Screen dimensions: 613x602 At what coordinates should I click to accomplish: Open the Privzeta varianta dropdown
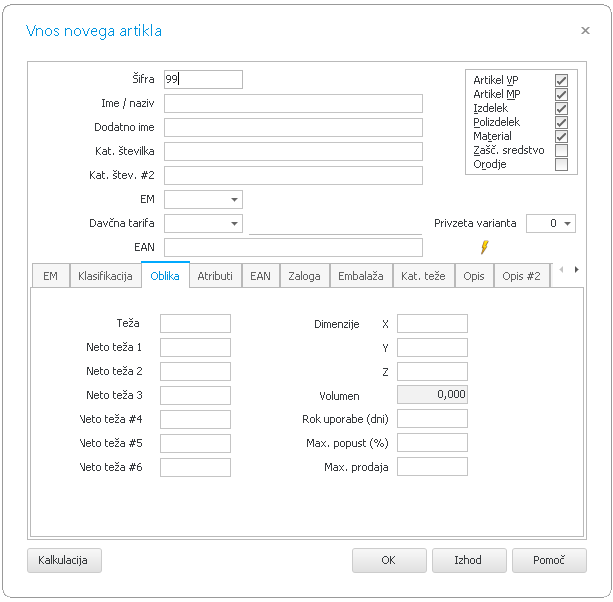click(x=568, y=224)
